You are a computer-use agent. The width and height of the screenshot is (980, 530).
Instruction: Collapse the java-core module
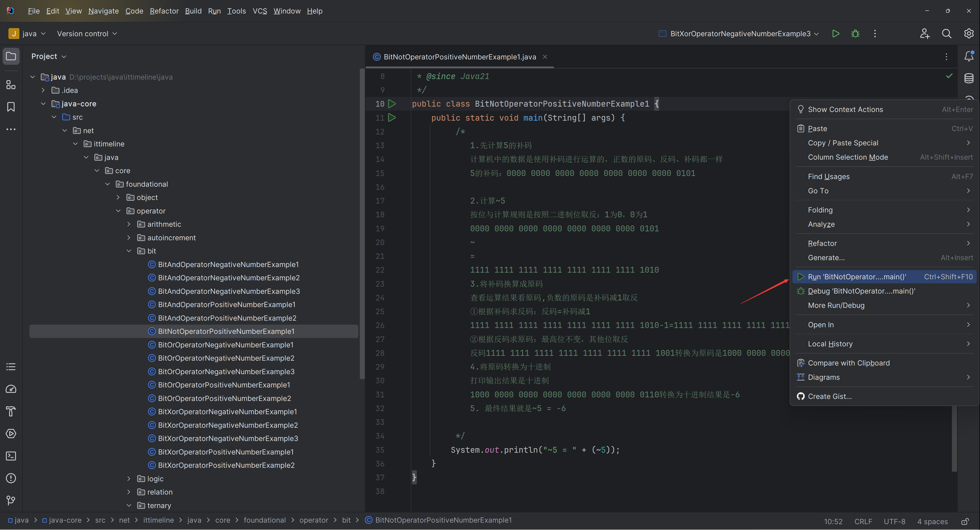coord(43,104)
